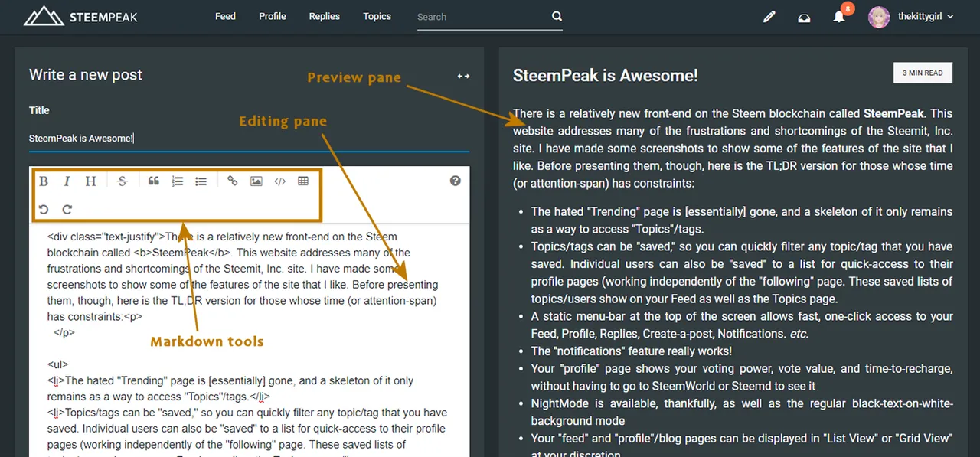Click bold 'SteemPeak' word in preview
980x457 pixels.
coord(894,113)
